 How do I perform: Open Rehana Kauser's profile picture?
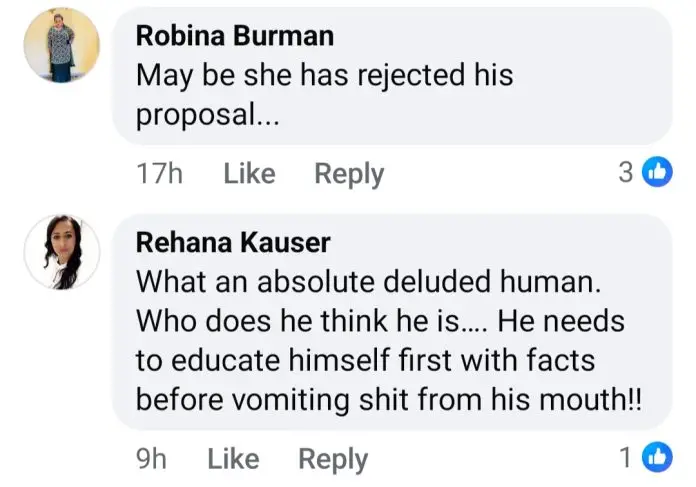pos(61,251)
